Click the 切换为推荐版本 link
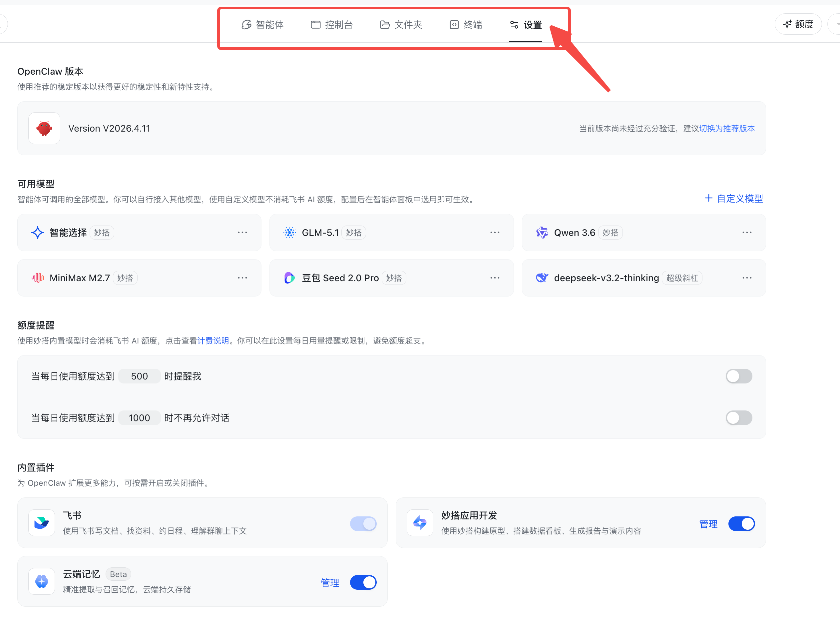Screen dimensions: 840x635 (727, 128)
